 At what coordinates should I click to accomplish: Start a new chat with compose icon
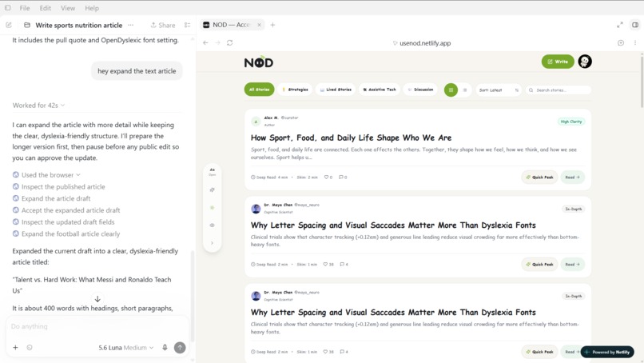point(9,25)
